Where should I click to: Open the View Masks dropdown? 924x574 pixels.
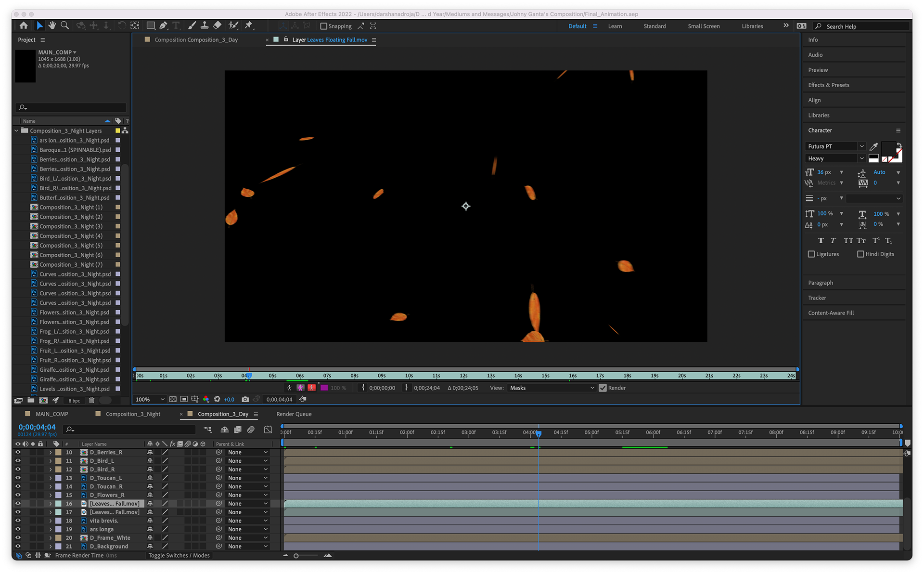[x=552, y=388]
